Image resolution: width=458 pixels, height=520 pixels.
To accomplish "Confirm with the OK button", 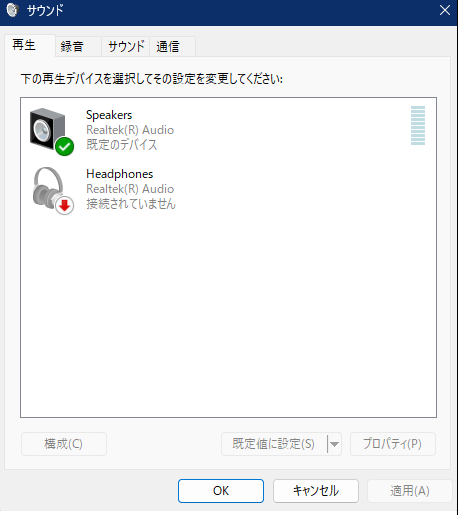I will pos(221,491).
